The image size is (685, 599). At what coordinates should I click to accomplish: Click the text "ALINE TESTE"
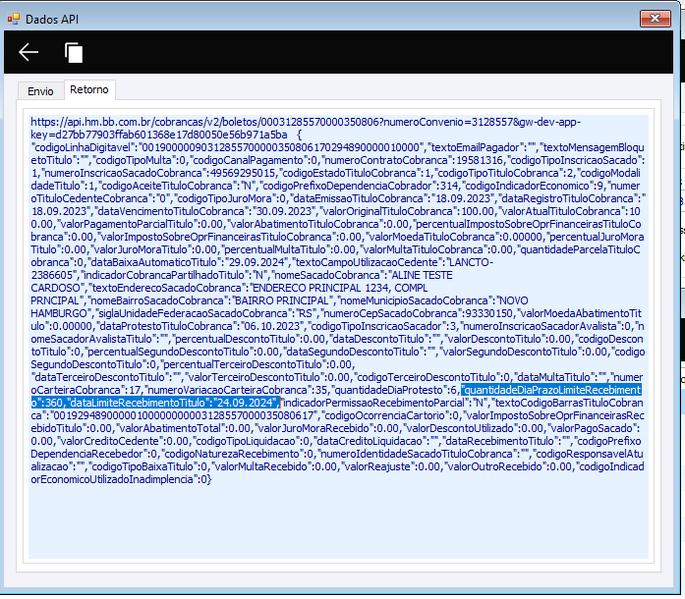[x=422, y=275]
